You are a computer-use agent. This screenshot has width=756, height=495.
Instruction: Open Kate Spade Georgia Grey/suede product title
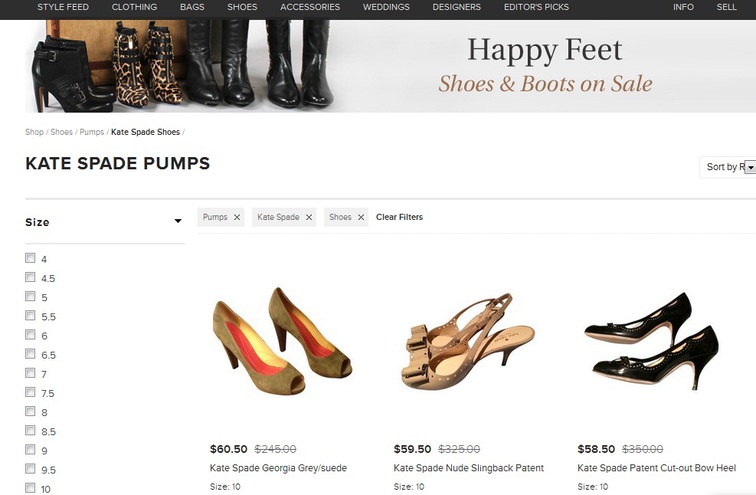click(278, 468)
